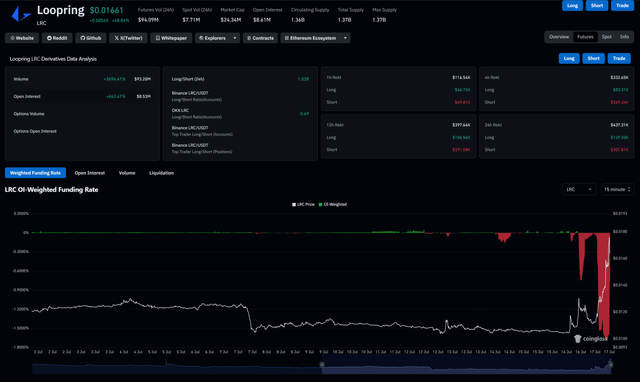Viewport: 640px width, 382px height.
Task: Switch to the Spot tab
Action: pos(607,37)
